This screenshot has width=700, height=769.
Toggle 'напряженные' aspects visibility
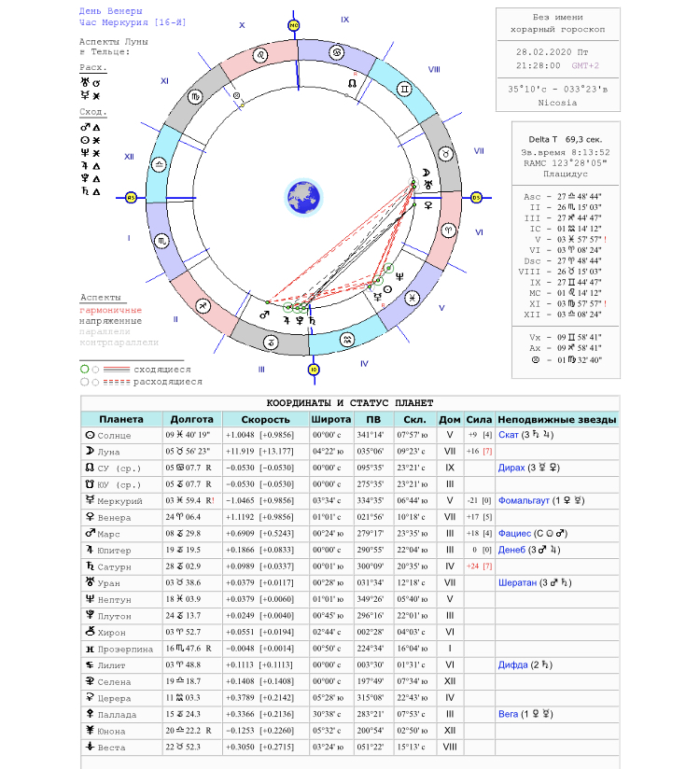click(110, 321)
